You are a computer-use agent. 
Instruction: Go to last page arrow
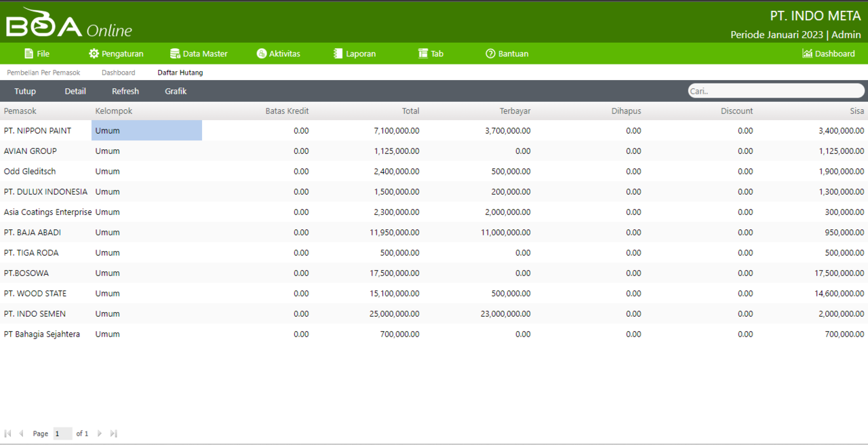point(113,433)
